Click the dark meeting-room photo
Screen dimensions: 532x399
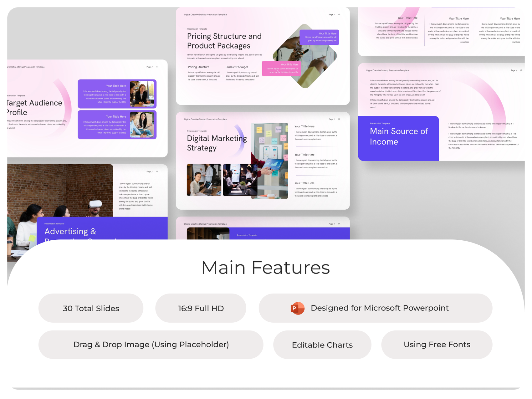tap(240, 180)
